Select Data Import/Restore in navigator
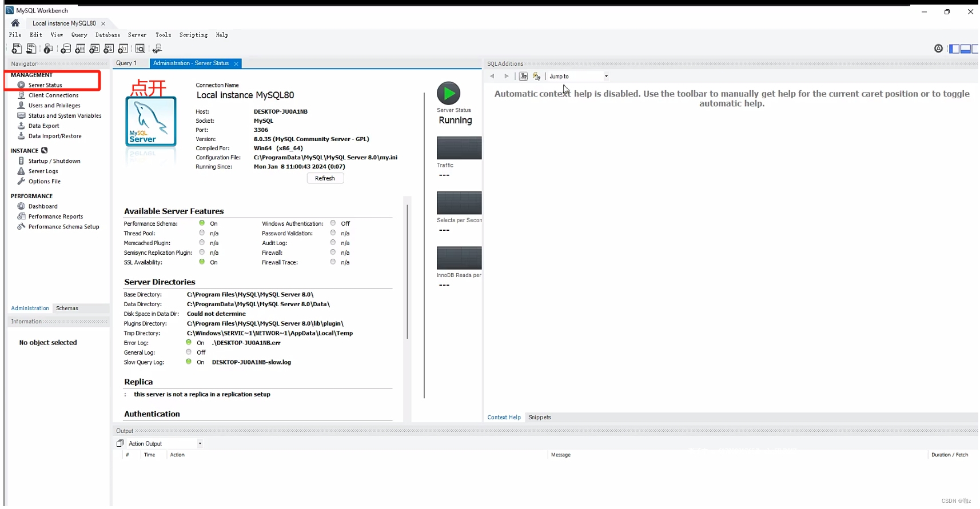 tap(55, 137)
